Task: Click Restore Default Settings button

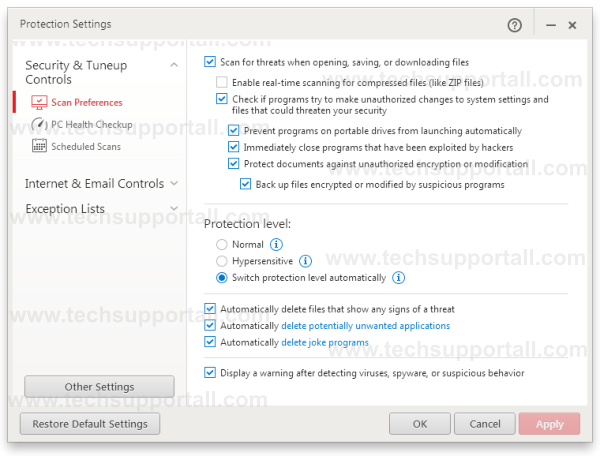Action: [x=90, y=424]
